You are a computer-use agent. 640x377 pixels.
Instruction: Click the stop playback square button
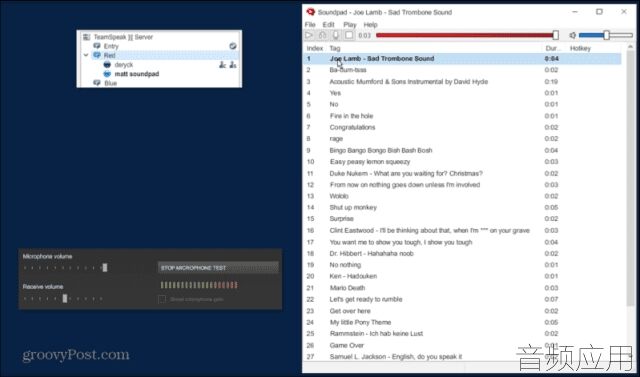point(349,35)
